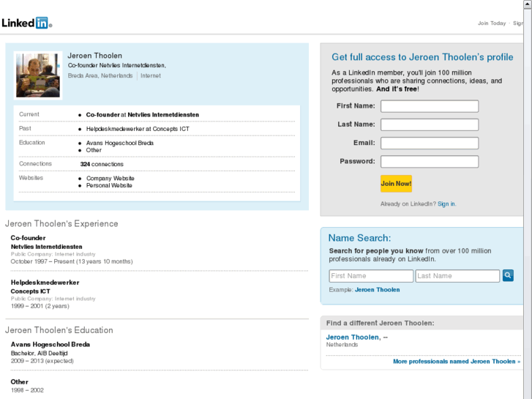
Task: Click the LinkedIn logo
Action: tap(26, 23)
